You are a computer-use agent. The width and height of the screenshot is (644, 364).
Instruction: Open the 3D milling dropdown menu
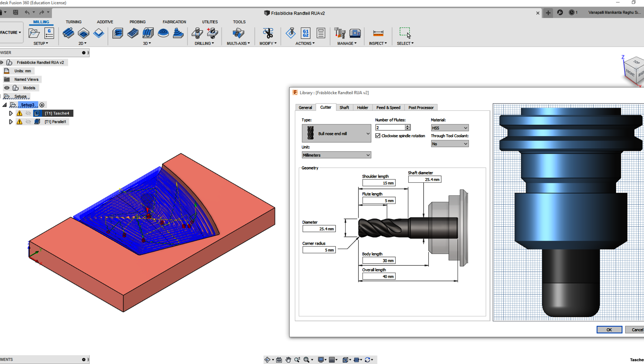click(147, 43)
